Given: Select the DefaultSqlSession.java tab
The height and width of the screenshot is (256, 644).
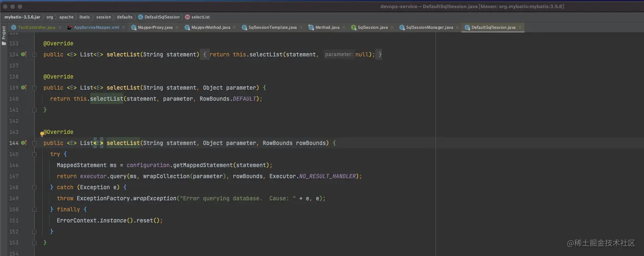Looking at the screenshot, I should 493,27.
